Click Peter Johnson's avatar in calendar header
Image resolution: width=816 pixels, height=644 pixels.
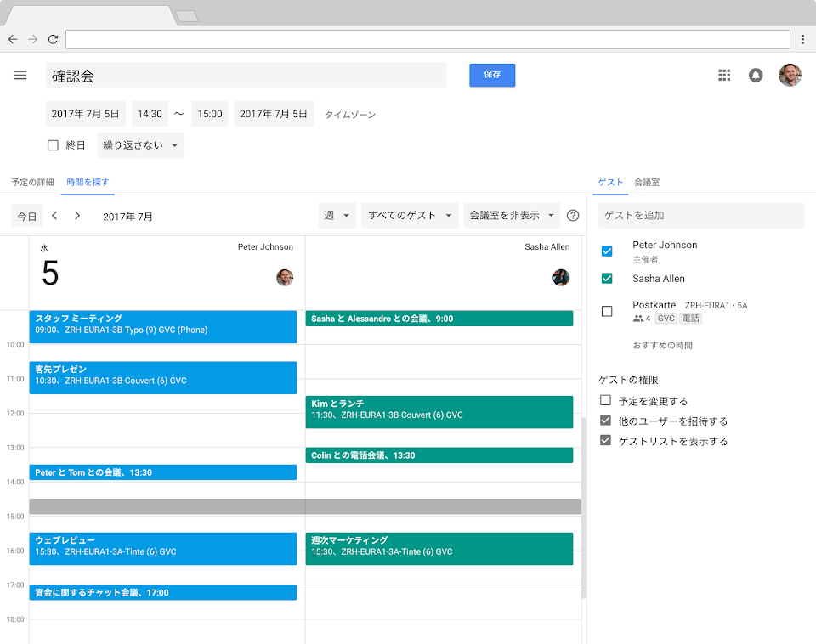coord(285,278)
